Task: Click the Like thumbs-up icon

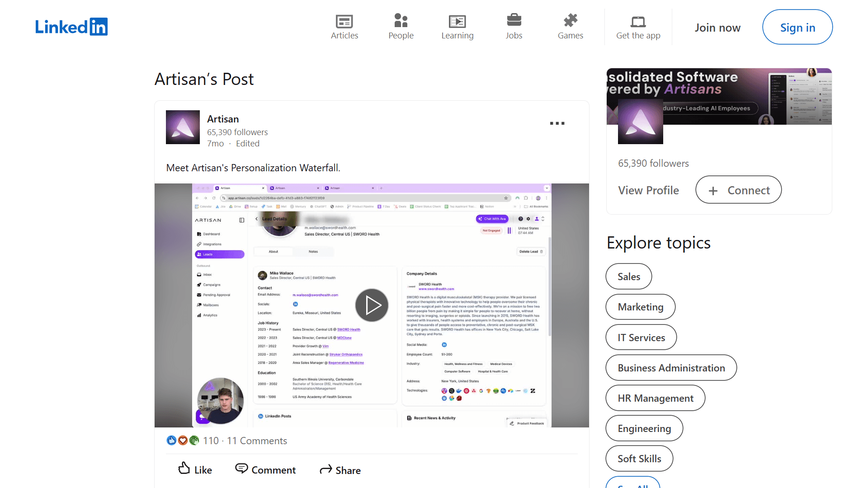Action: [184, 469]
